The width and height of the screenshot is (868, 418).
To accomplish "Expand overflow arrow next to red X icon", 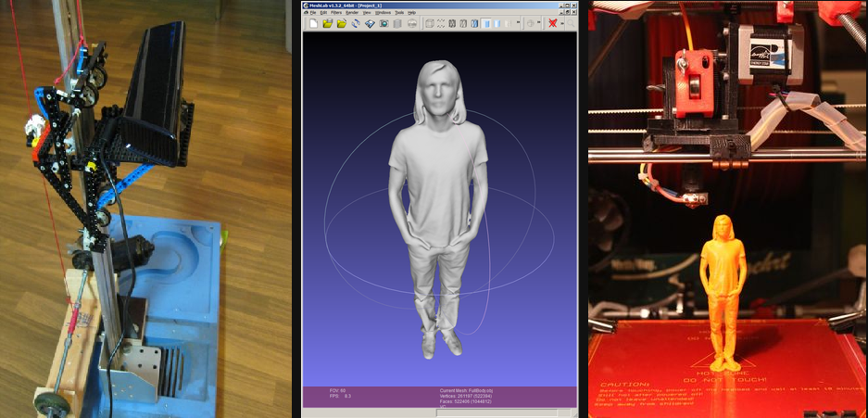I will (562, 23).
